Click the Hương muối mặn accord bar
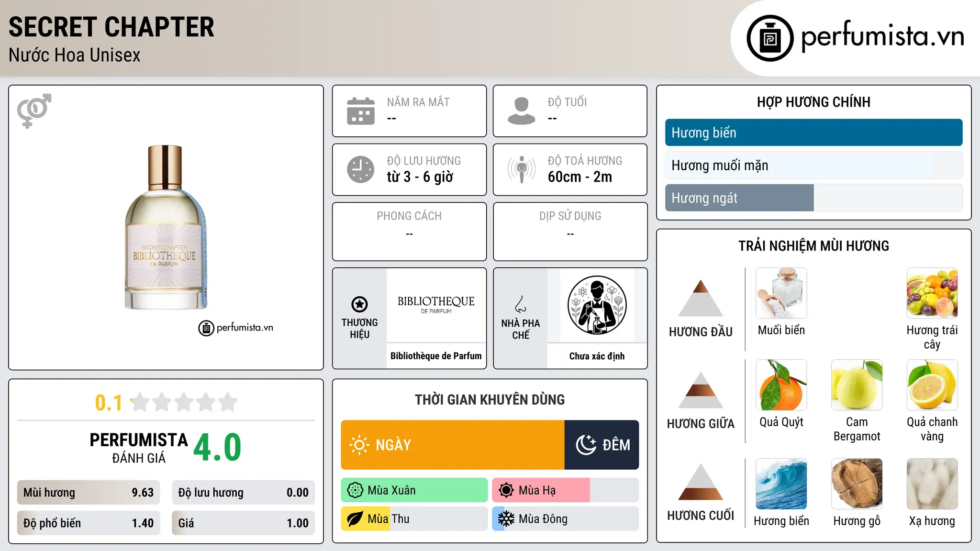The height and width of the screenshot is (551, 980). [x=813, y=165]
